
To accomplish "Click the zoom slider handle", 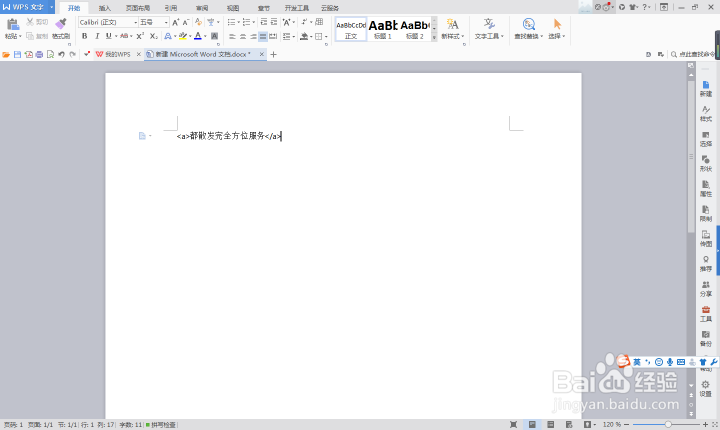I will point(668,424).
